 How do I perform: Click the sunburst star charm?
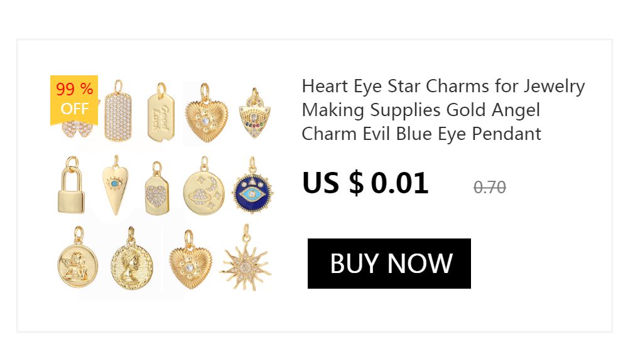click(246, 257)
